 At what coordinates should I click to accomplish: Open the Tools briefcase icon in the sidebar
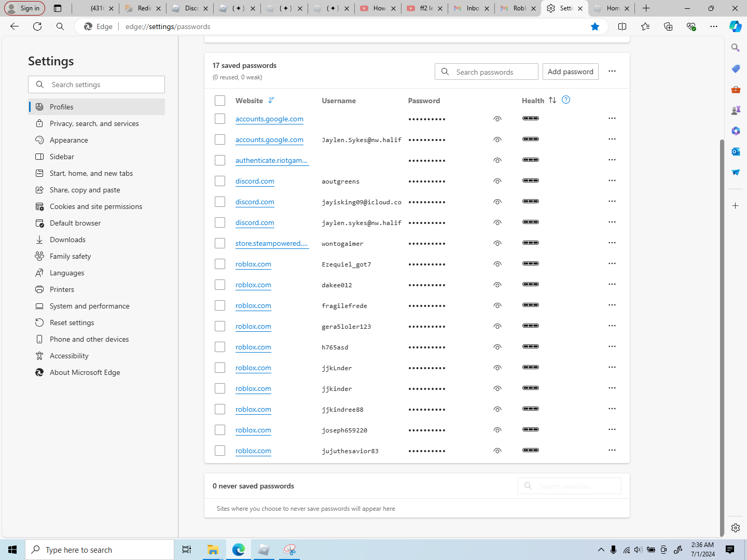click(x=736, y=89)
